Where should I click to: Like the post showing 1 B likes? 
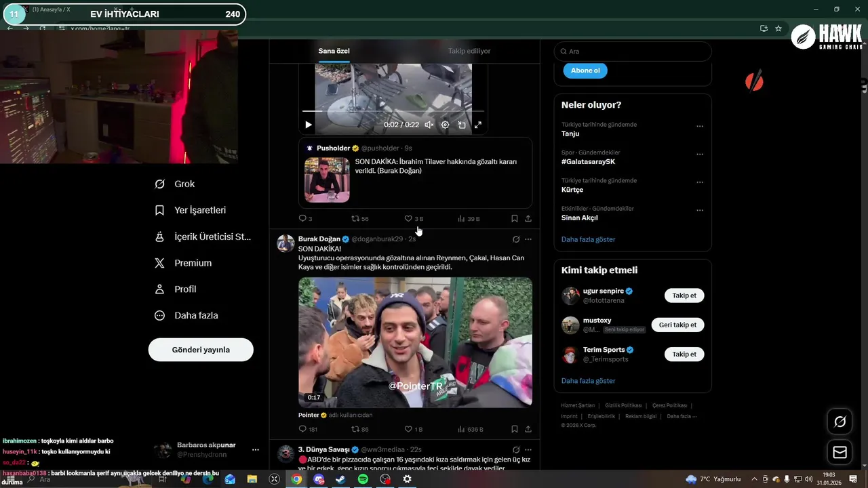tap(414, 429)
